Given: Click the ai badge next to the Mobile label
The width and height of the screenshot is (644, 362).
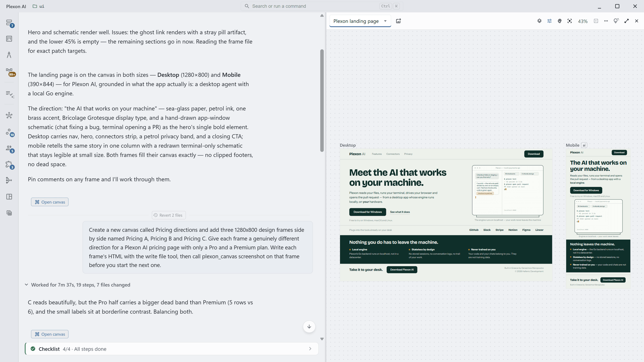Looking at the screenshot, I should pos(584,145).
